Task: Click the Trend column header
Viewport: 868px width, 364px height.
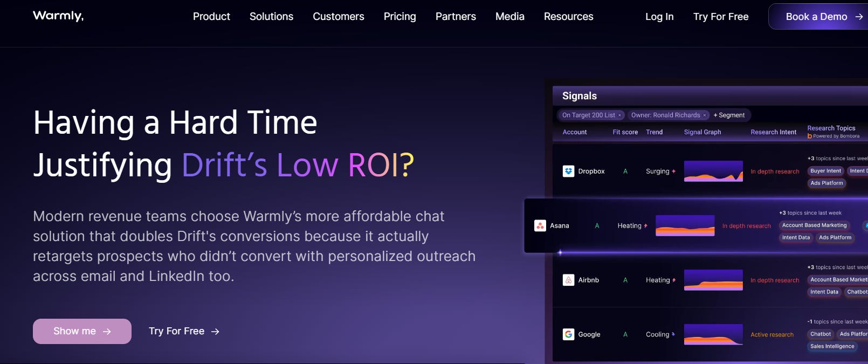Action: pos(655,132)
